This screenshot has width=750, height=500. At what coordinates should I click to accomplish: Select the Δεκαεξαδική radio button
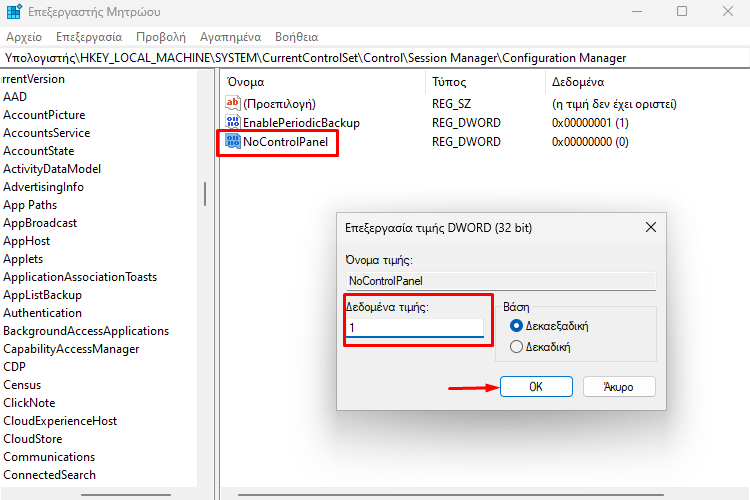(516, 326)
